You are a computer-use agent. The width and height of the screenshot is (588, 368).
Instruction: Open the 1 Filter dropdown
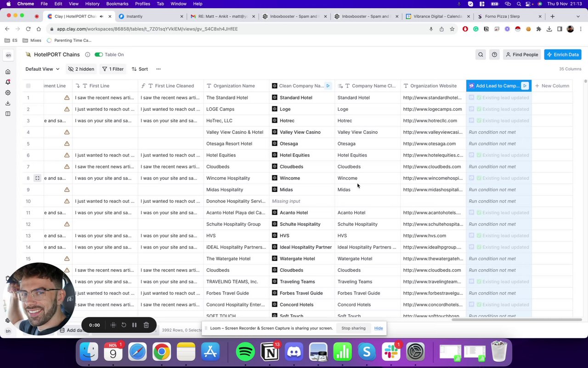pyautogui.click(x=113, y=69)
